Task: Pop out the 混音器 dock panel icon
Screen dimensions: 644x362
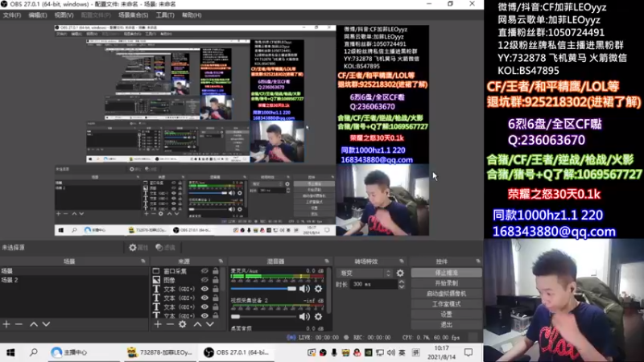Action: [x=327, y=261]
